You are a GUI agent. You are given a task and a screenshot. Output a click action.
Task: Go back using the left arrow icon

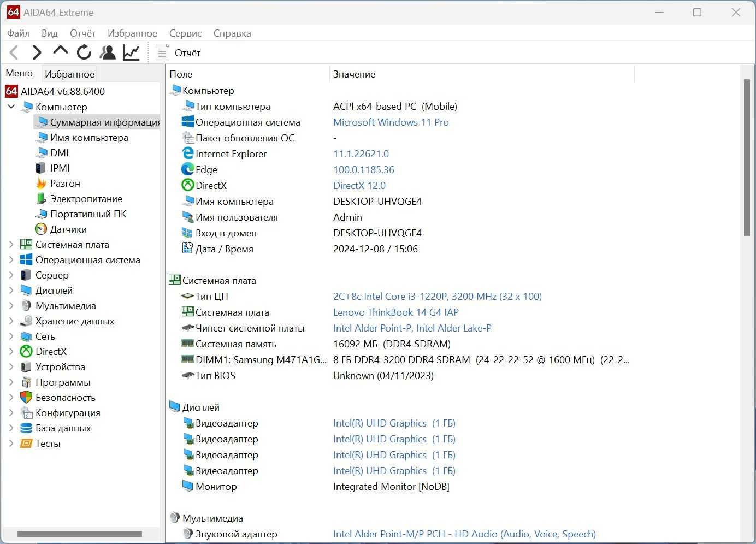[15, 52]
